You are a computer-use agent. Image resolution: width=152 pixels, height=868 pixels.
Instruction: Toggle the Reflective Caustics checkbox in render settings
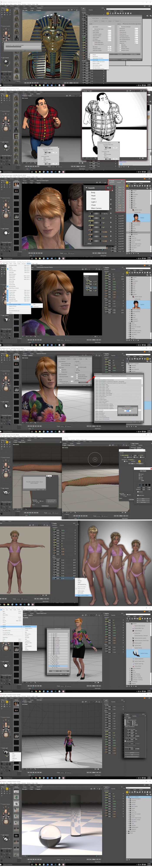click(x=120, y=51)
